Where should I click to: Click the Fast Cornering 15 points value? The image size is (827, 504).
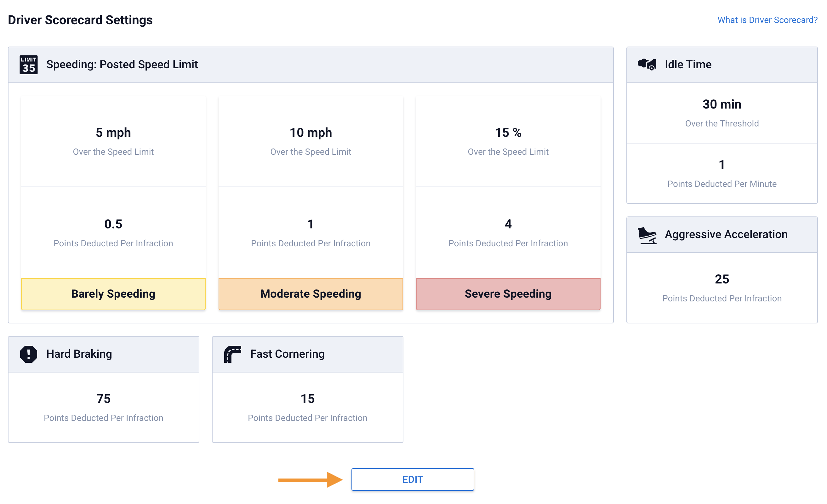(307, 399)
